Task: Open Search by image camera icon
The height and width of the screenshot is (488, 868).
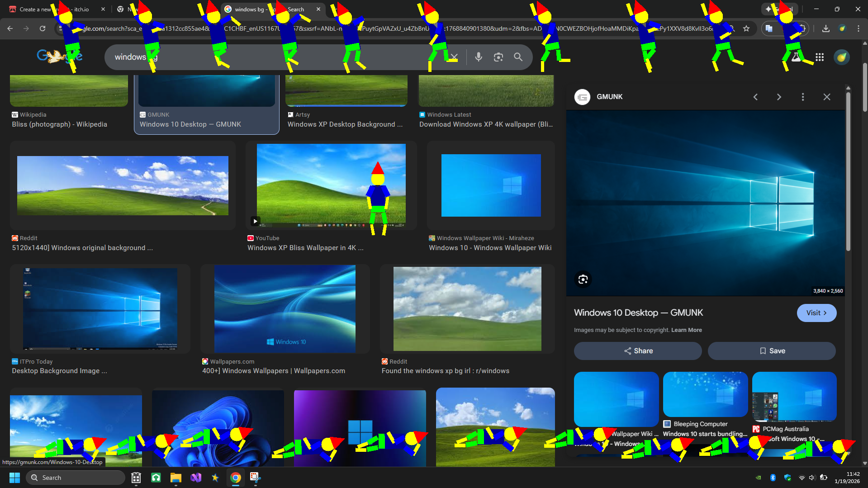Action: coord(498,57)
